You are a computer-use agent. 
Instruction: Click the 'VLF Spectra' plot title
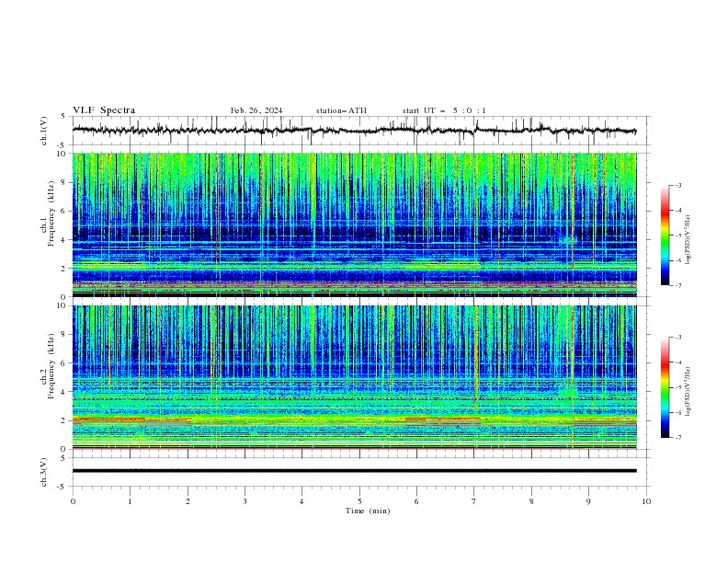pyautogui.click(x=104, y=110)
